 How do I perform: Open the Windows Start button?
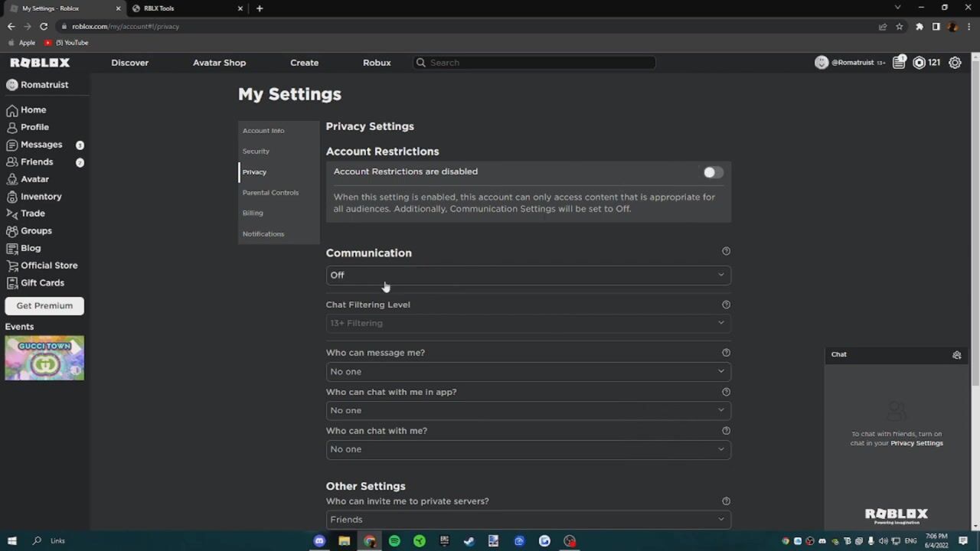pos(12,541)
